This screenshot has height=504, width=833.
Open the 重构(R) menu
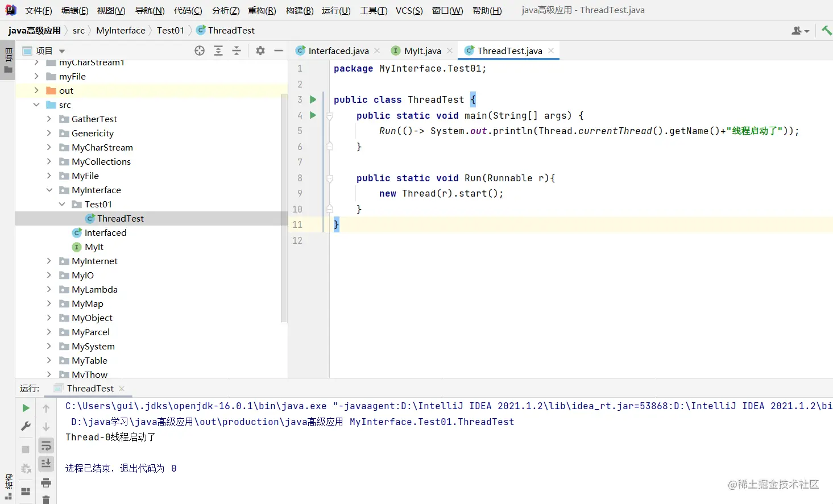pyautogui.click(x=262, y=10)
